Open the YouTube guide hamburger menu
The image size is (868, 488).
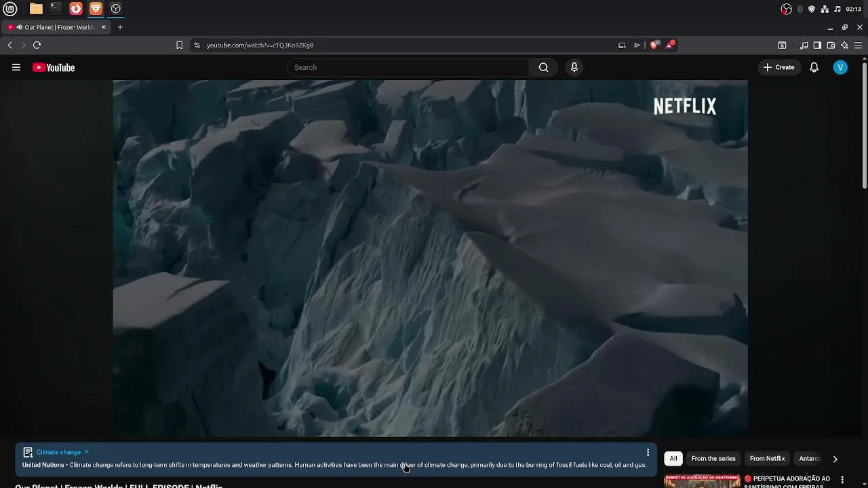coord(16,67)
